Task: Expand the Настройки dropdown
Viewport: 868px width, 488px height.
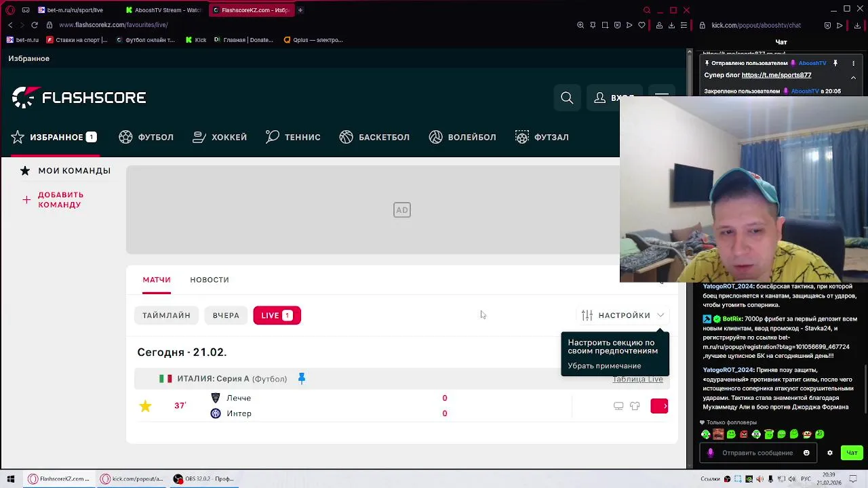Action: point(623,315)
